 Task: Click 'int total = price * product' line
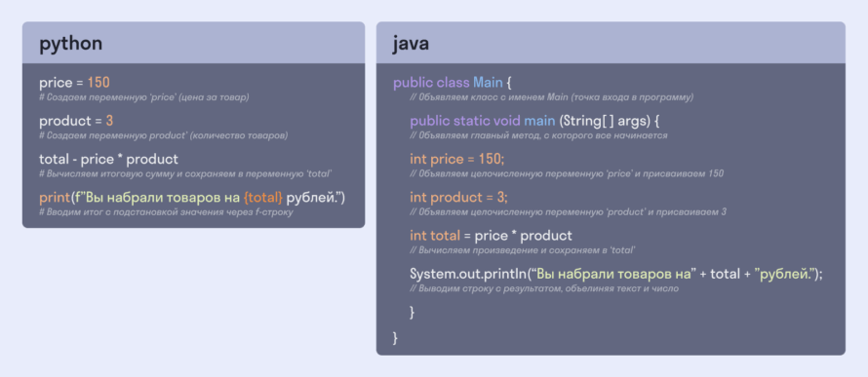coord(491,236)
